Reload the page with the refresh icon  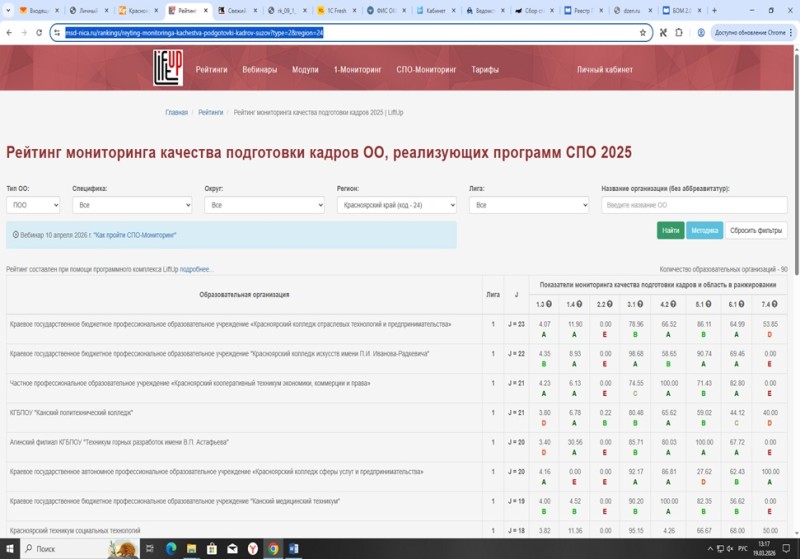(38, 32)
